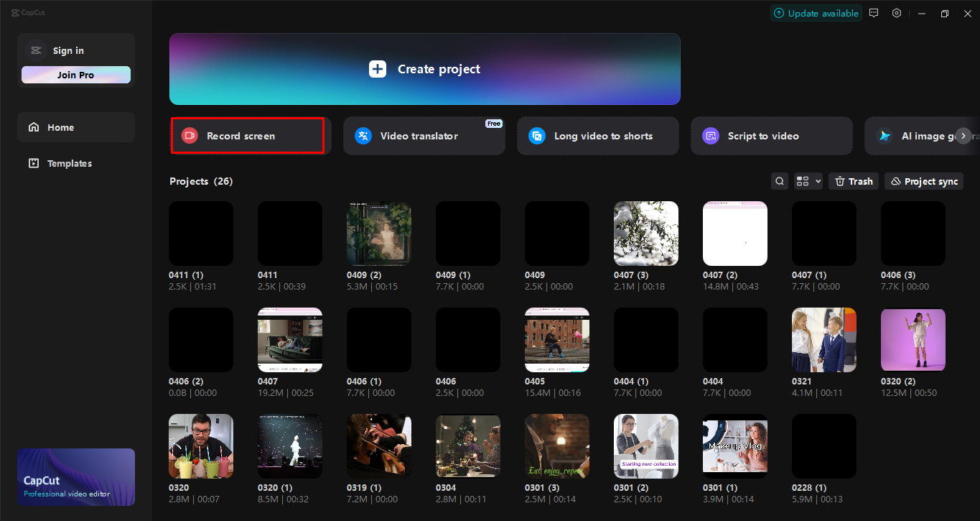Open the project view layout dropdown
Image resolution: width=980 pixels, height=521 pixels.
808,180
